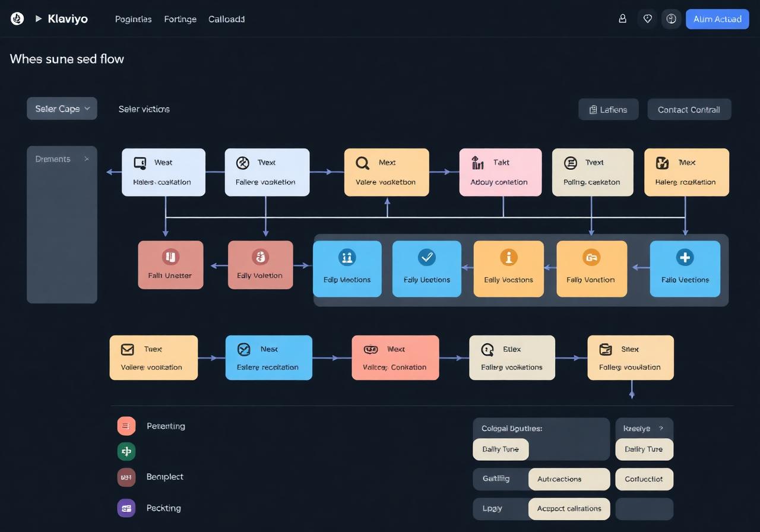The width and height of the screenshot is (760, 532).
Task: Close the Drements side panel
Action: coord(87,159)
